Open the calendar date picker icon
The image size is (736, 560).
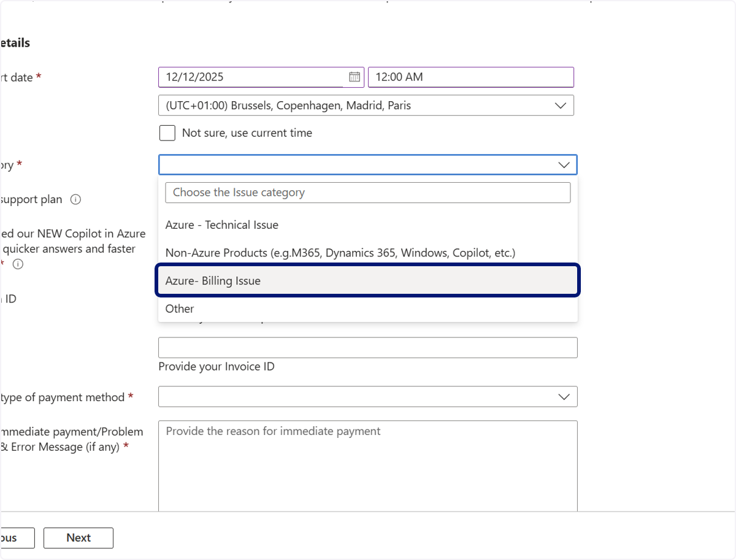pyautogui.click(x=355, y=77)
